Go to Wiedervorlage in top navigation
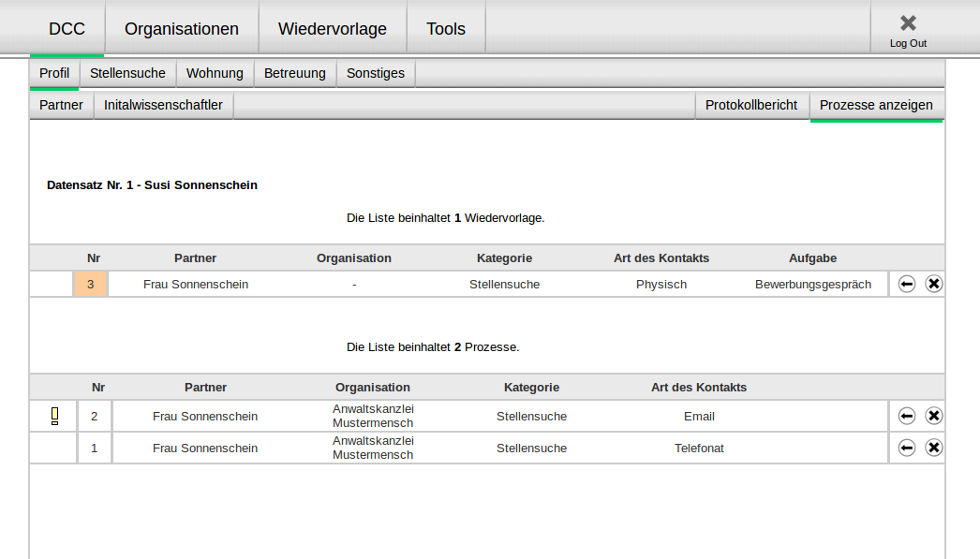This screenshot has width=980, height=559. click(333, 29)
